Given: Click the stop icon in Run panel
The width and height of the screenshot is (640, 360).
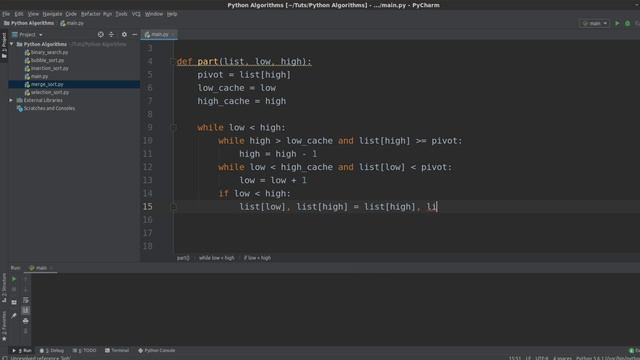Looking at the screenshot, I should pyautogui.click(x=14, y=289).
